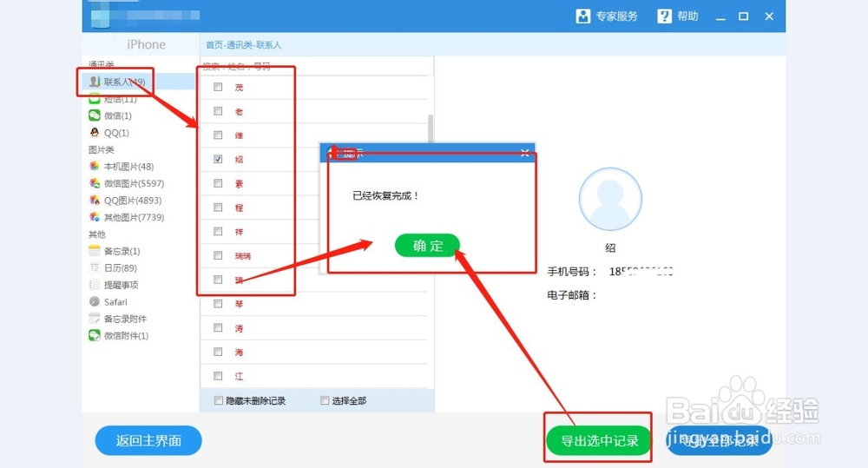
Task: Open 其他图片(7739) icon
Action: tap(95, 217)
